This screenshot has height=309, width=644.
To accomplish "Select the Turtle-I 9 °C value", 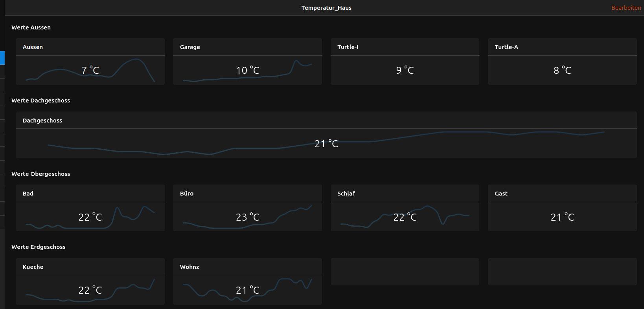I will pos(405,70).
